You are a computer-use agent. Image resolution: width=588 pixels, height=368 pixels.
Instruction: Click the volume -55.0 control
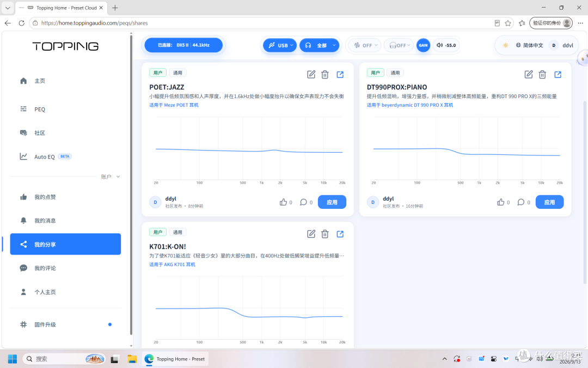[x=446, y=45]
